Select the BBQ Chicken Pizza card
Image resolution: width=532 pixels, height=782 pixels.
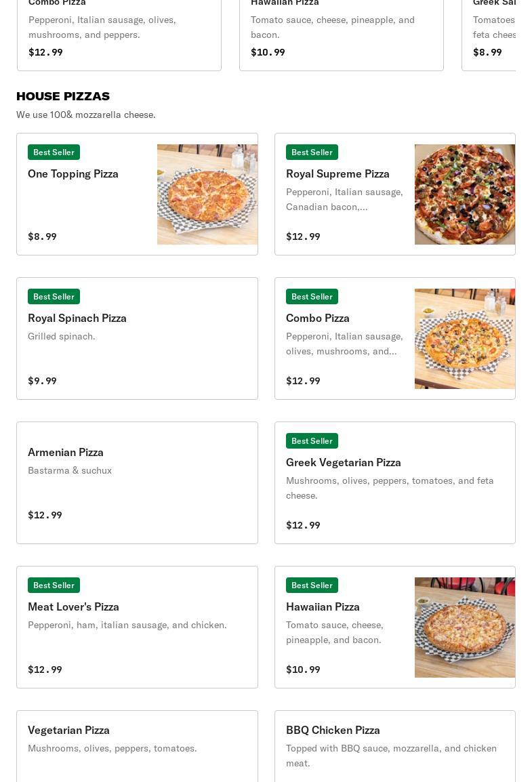pyautogui.click(x=395, y=747)
